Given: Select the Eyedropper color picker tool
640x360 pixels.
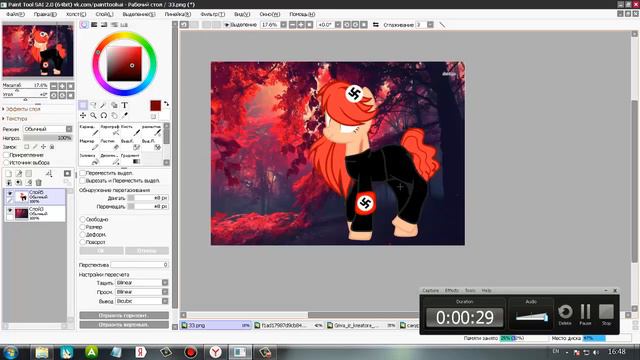Looking at the screenshot, I should pyautogui.click(x=124, y=116).
